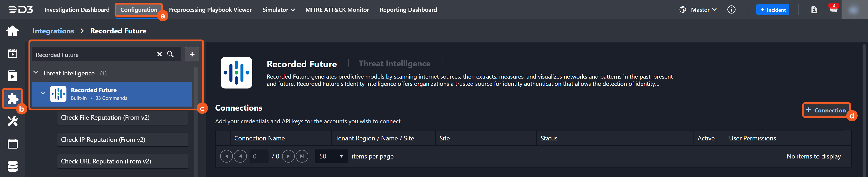Click the plus button beside the search box
The width and height of the screenshot is (868, 177).
192,54
